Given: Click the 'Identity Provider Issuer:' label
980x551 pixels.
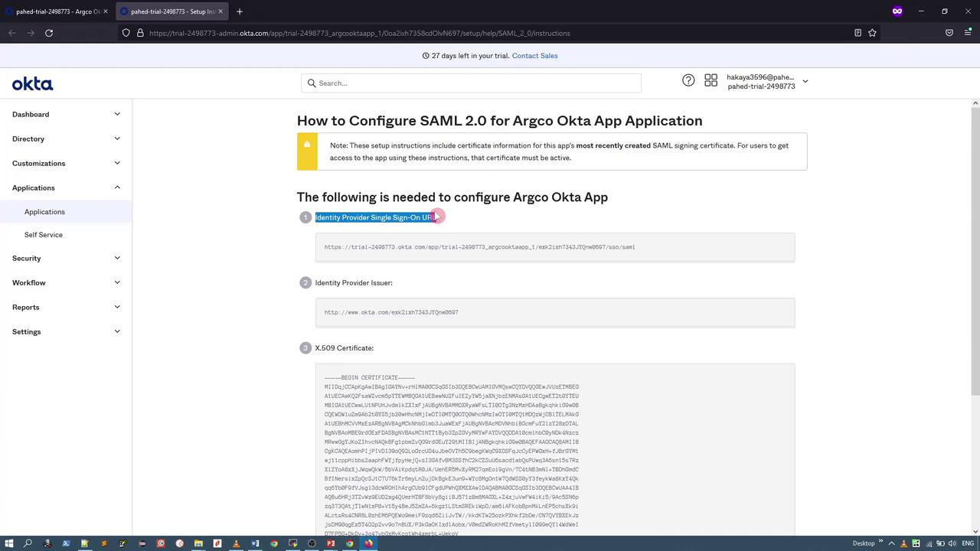Looking at the screenshot, I should (x=354, y=283).
